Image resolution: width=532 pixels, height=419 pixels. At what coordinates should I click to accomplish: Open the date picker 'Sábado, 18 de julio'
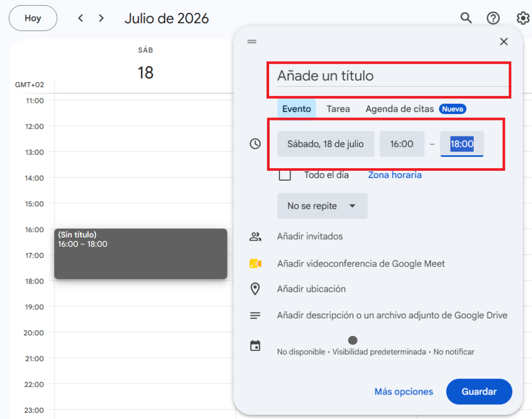coord(326,144)
